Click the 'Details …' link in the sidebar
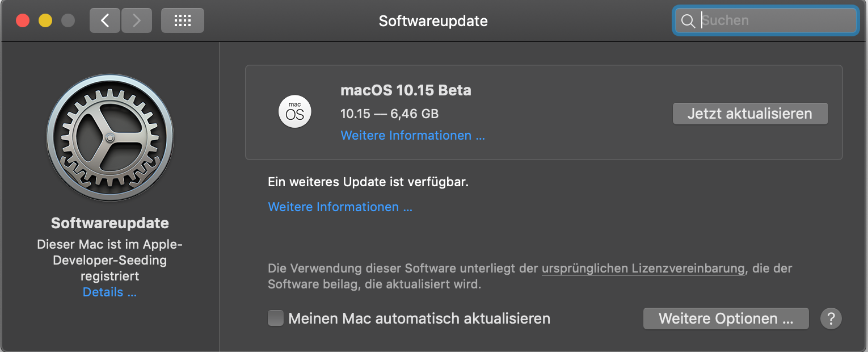 pos(109,292)
